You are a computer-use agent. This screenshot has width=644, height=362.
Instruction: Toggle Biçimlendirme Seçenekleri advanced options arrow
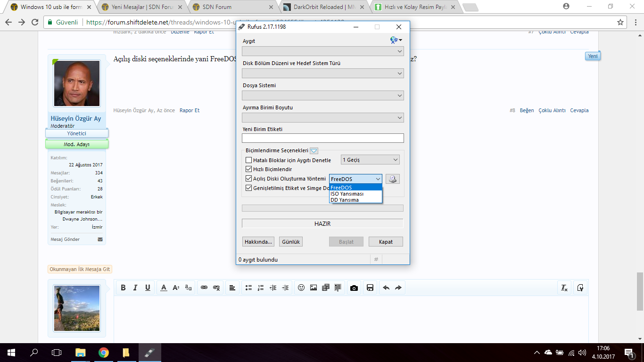pos(314,151)
